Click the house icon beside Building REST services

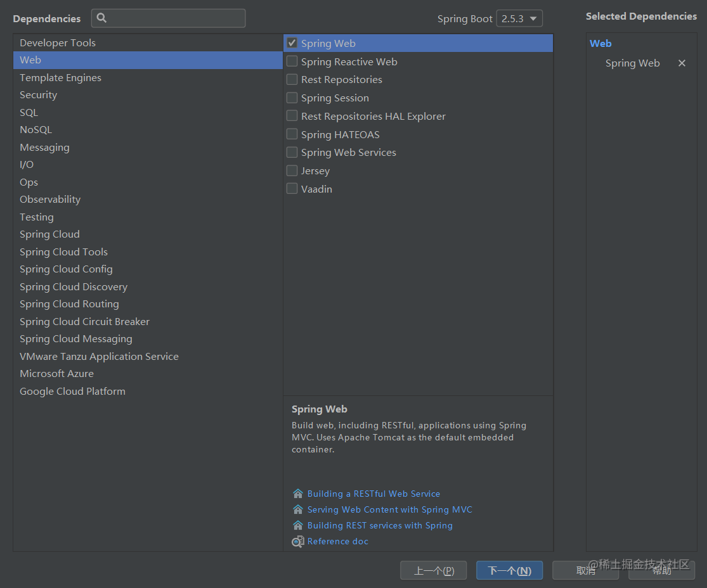[297, 525]
